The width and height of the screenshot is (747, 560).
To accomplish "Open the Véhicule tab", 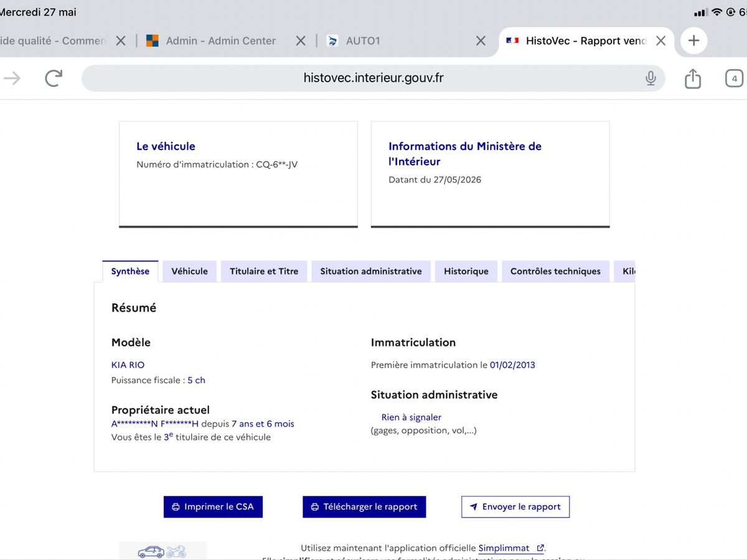I will [x=189, y=271].
